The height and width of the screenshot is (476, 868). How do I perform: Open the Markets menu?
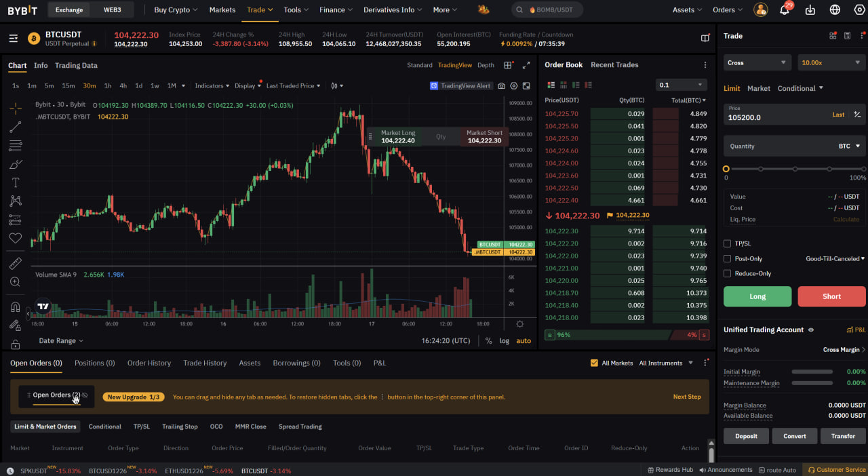[222, 10]
